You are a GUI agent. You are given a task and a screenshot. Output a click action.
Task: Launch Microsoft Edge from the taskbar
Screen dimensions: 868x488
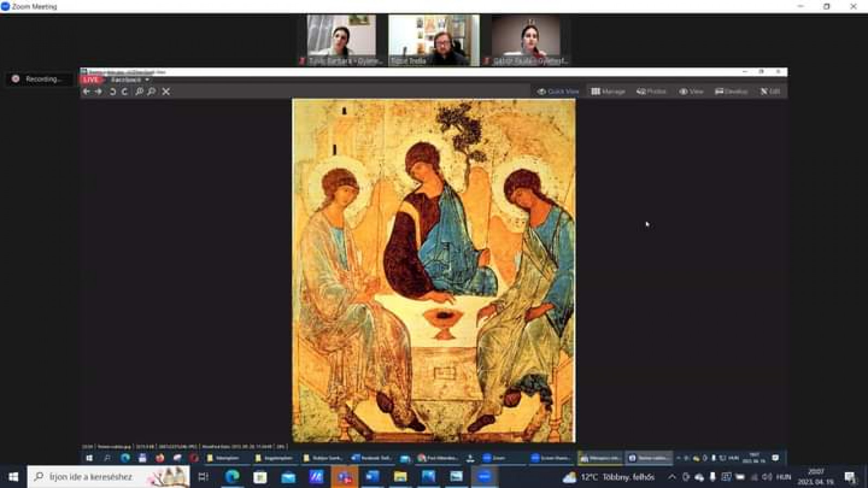[x=232, y=477]
